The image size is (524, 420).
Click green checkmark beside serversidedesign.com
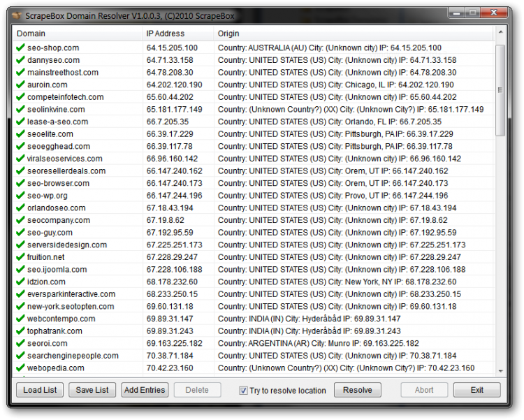click(20, 245)
